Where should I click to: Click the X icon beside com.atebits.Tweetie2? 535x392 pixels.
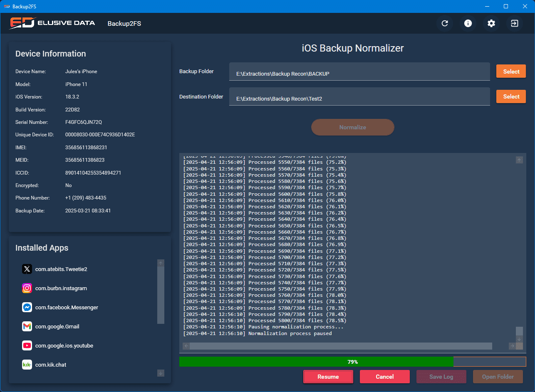27,269
